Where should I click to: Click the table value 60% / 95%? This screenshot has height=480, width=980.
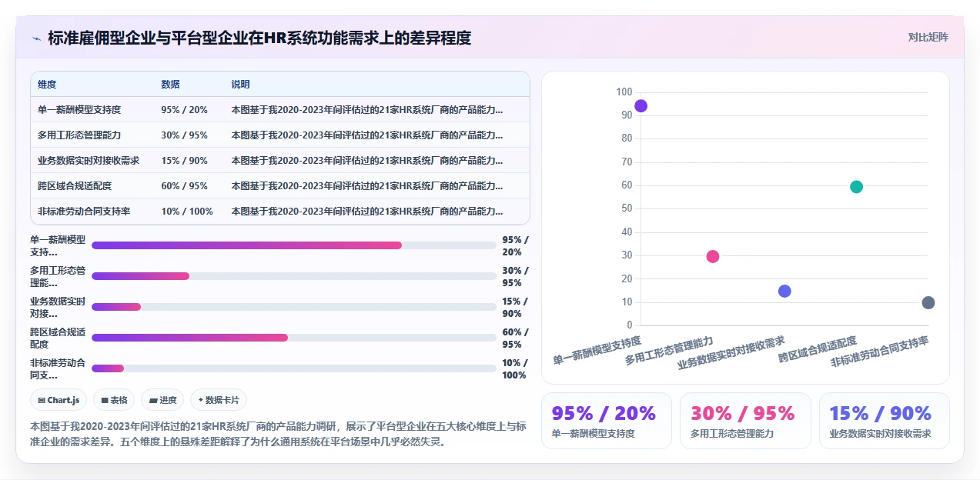pyautogui.click(x=184, y=186)
